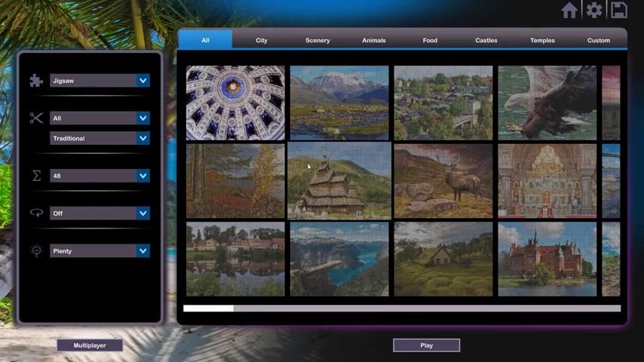Screen dimensions: 644x362
Task: Open settings with the gear icon
Action: tap(594, 10)
